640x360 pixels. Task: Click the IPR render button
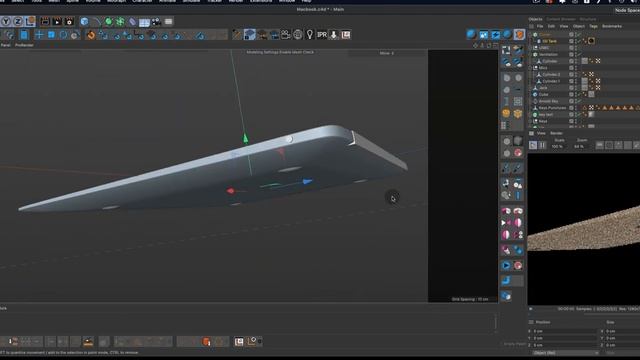322,35
